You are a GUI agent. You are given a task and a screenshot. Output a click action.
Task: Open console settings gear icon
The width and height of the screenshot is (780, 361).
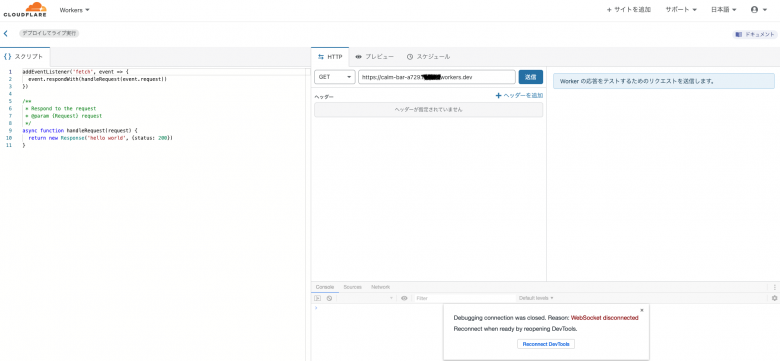[775, 298]
